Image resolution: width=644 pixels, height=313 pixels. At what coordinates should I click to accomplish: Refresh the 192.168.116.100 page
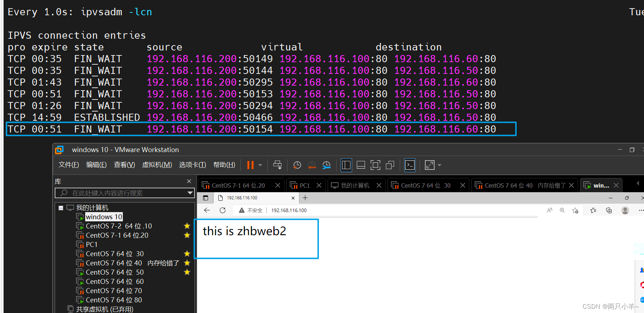tap(223, 210)
